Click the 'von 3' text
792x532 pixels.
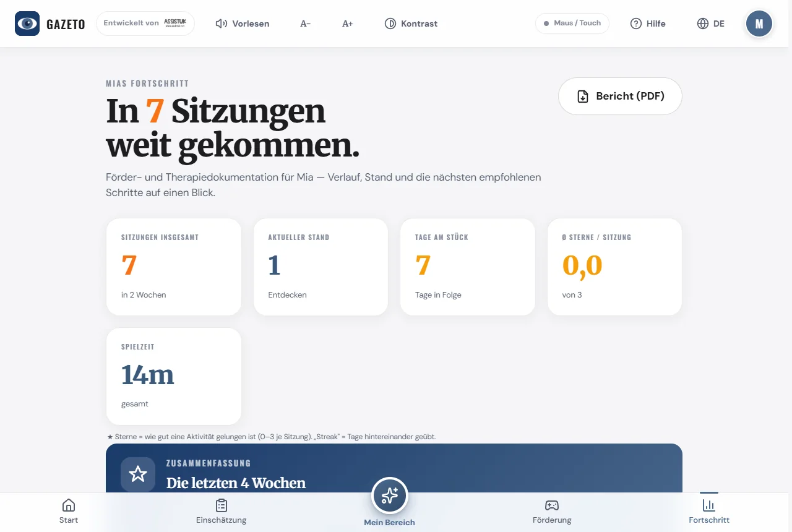[x=572, y=295]
